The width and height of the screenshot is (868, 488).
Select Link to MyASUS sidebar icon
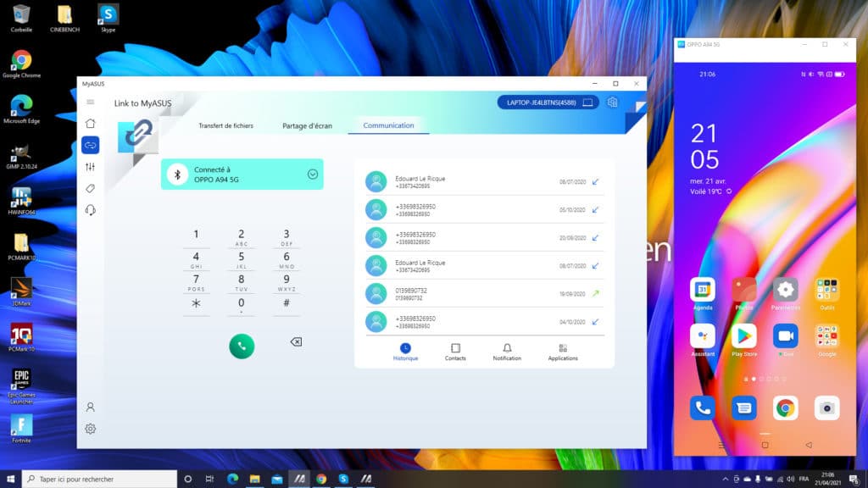point(90,145)
